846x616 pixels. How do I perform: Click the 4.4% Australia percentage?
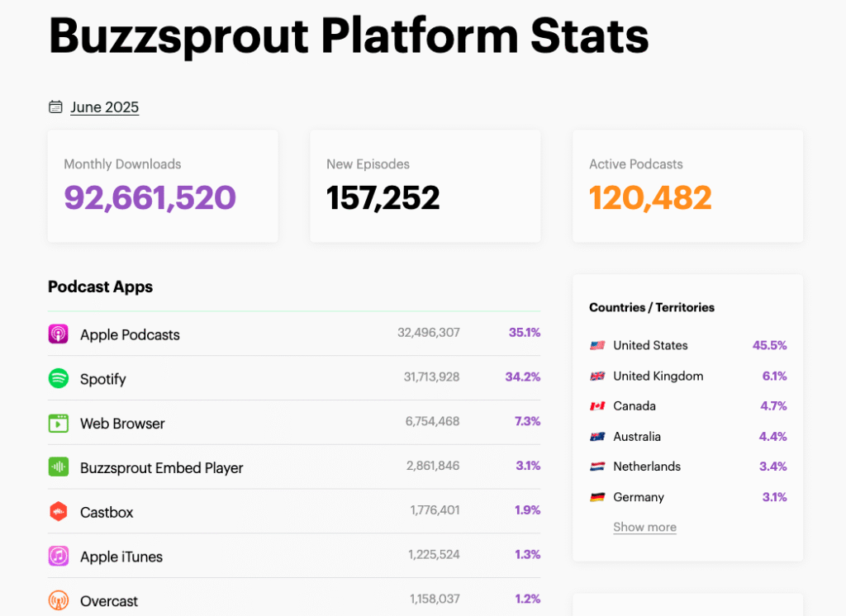click(x=773, y=436)
